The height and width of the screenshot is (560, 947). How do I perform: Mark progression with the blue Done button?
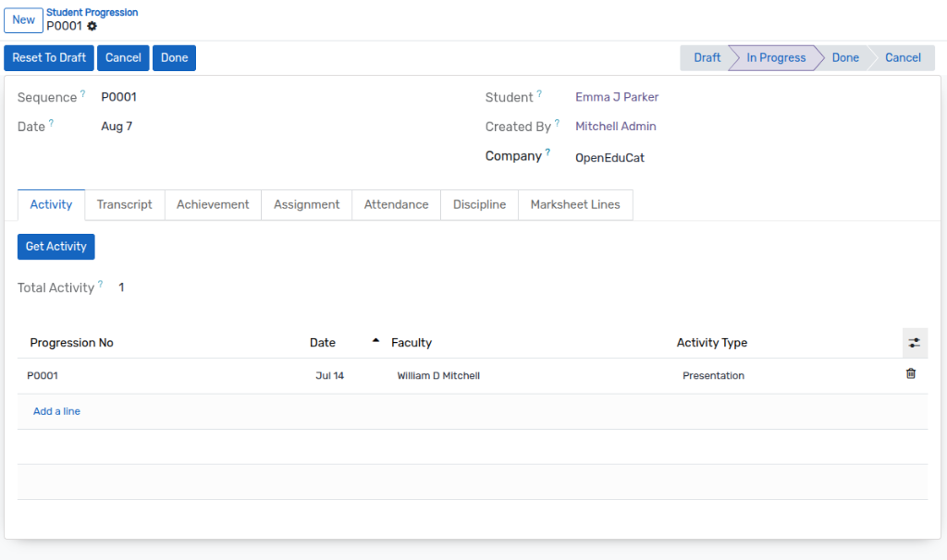(x=174, y=58)
